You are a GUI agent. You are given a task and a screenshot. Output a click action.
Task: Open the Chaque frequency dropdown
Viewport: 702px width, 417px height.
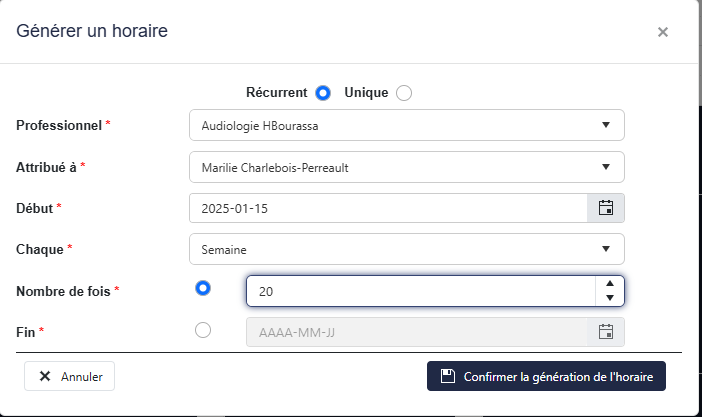[x=406, y=249]
